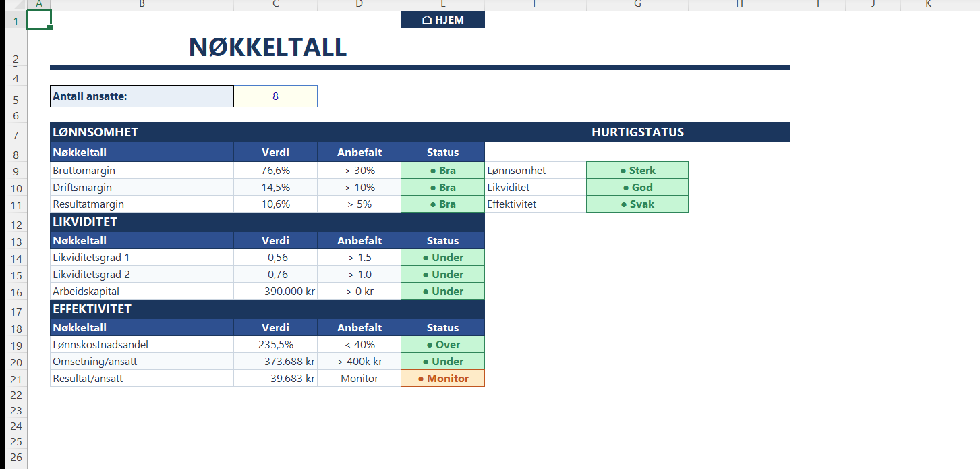The height and width of the screenshot is (469, 980).
Task: Click row 21 header number
Action: [13, 379]
